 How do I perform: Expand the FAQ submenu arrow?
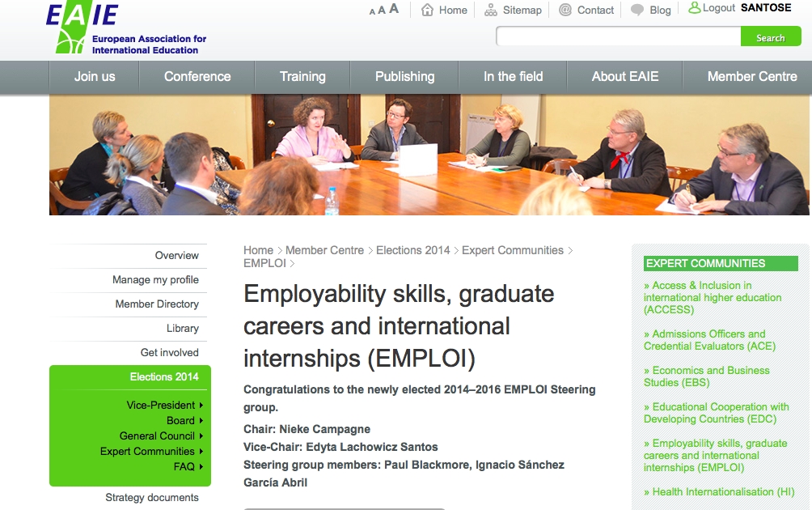click(201, 466)
